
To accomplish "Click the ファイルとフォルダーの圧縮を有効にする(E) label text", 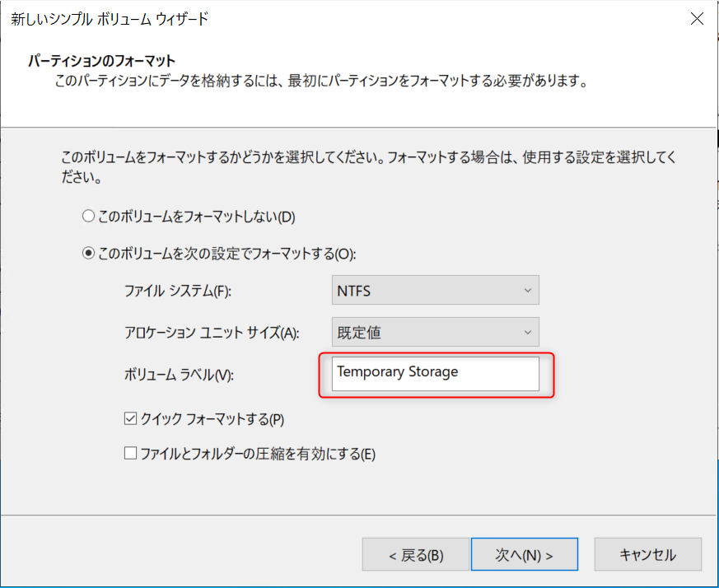I will coord(258,454).
